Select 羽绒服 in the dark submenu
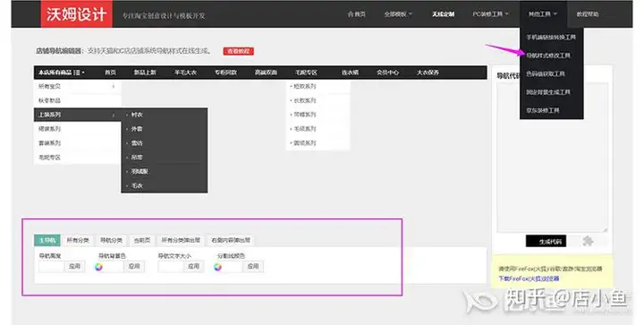This screenshot has width=644, height=325. click(x=140, y=171)
